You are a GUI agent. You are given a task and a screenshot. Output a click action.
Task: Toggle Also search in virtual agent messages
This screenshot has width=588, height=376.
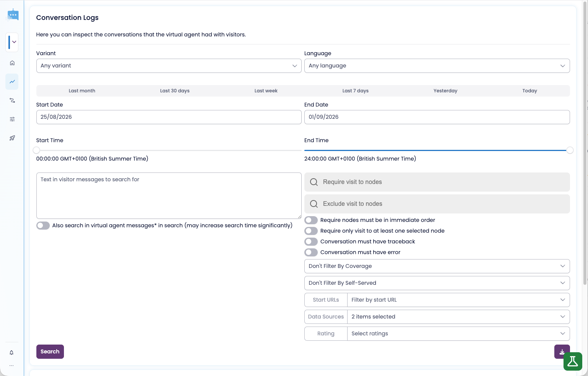[43, 225]
